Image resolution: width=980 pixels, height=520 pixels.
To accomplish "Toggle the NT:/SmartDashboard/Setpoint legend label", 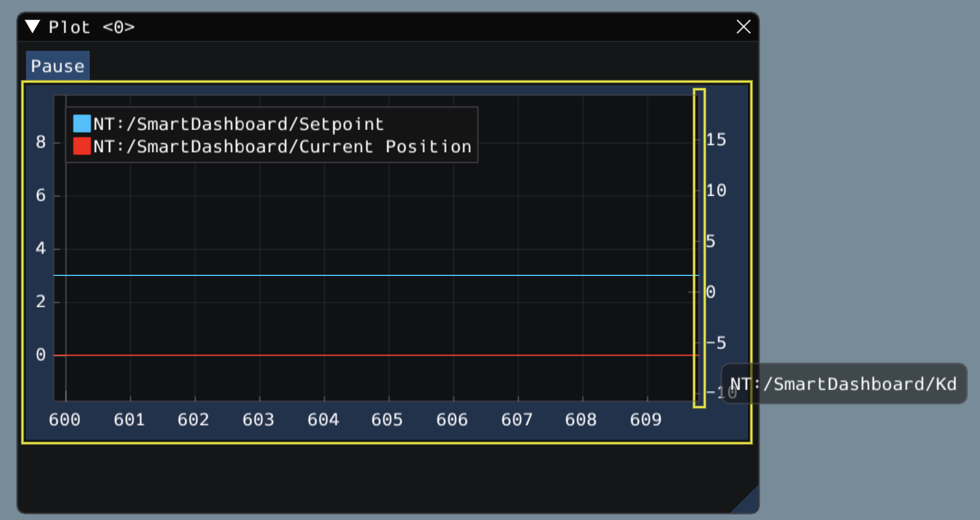I will coord(238,124).
